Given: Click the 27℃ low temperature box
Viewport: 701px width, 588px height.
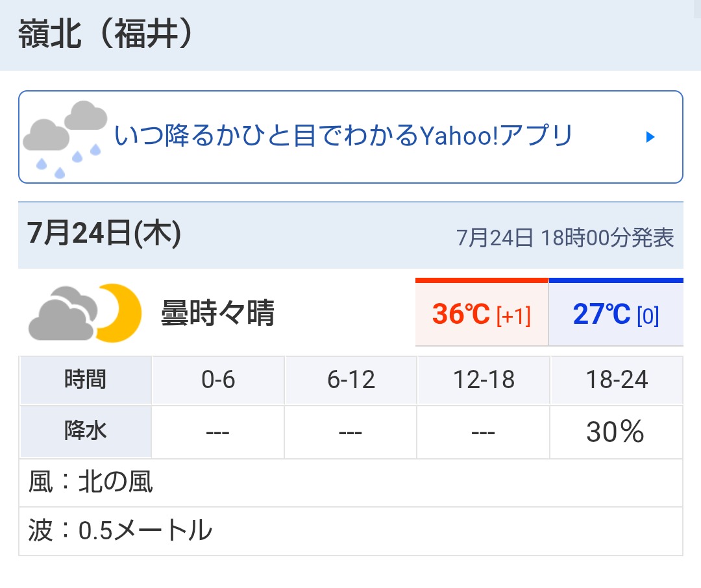Looking at the screenshot, I should point(616,314).
